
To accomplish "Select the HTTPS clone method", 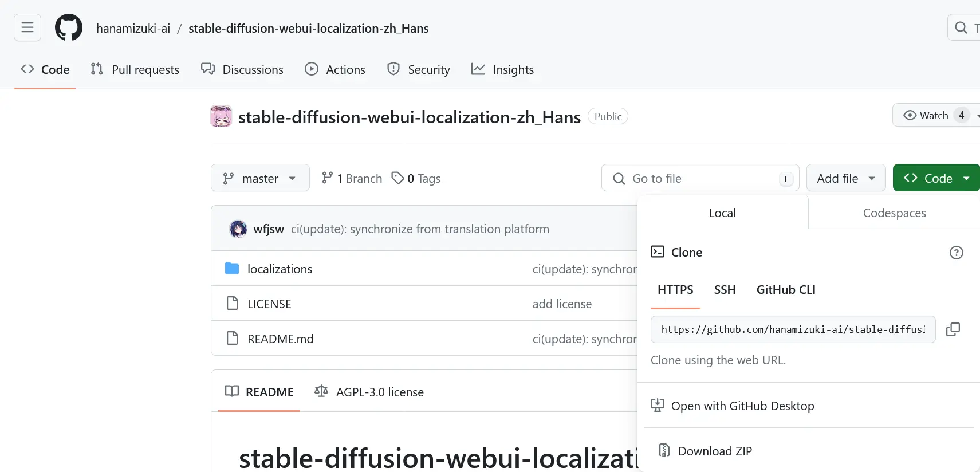I will coord(675,290).
